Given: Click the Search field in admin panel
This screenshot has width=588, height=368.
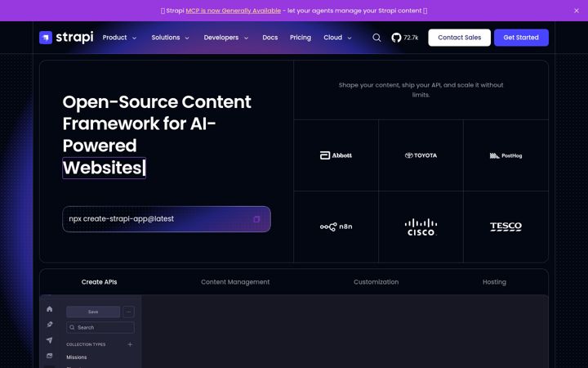Looking at the screenshot, I should pos(100,327).
